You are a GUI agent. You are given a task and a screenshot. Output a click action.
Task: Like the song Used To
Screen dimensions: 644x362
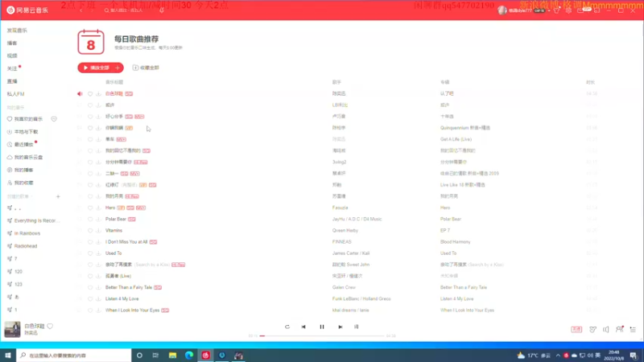(90, 253)
